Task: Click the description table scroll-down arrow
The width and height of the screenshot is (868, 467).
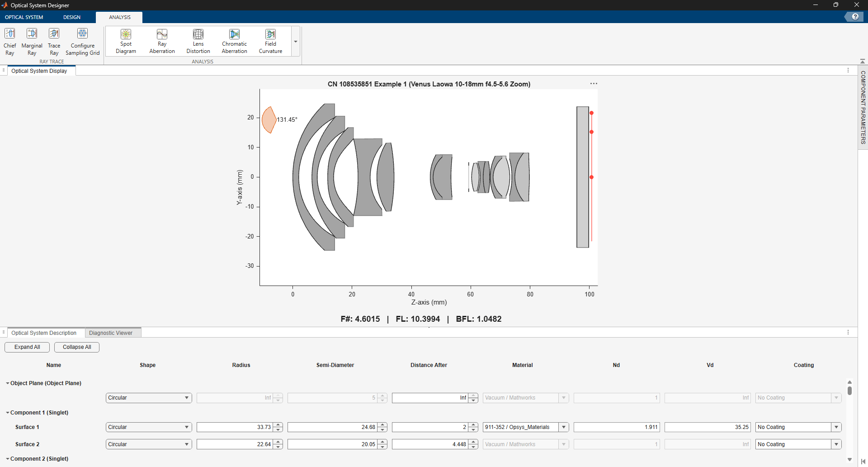Action: (849, 460)
